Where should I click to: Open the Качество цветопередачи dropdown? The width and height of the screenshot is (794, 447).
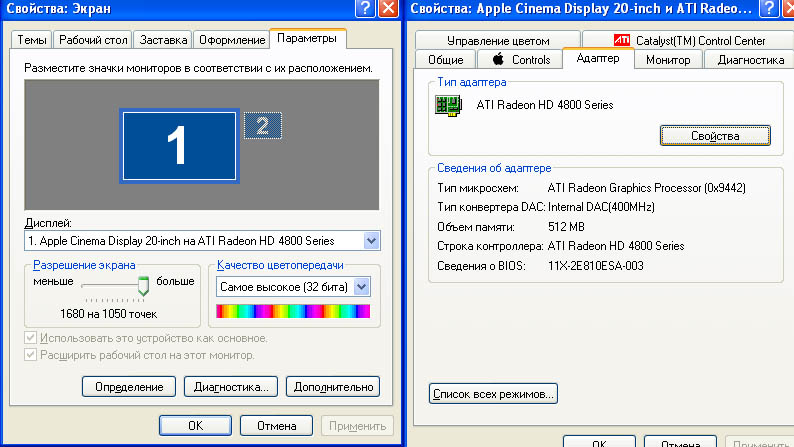pos(362,287)
